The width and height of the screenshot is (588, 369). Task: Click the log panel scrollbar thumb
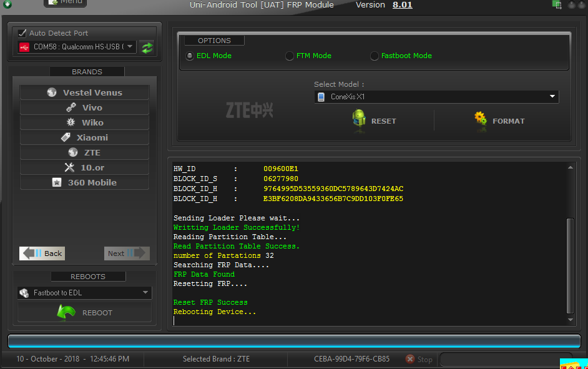(570, 265)
